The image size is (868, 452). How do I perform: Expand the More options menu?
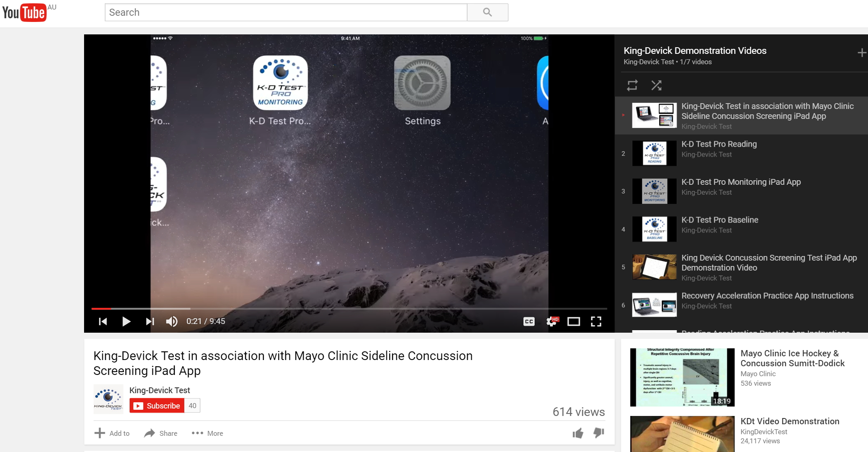coord(207,433)
